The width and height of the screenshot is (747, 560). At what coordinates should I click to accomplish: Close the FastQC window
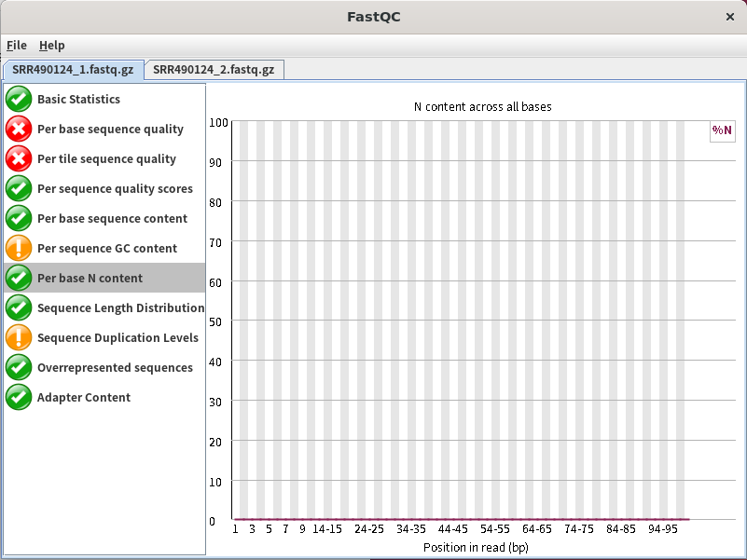730,17
